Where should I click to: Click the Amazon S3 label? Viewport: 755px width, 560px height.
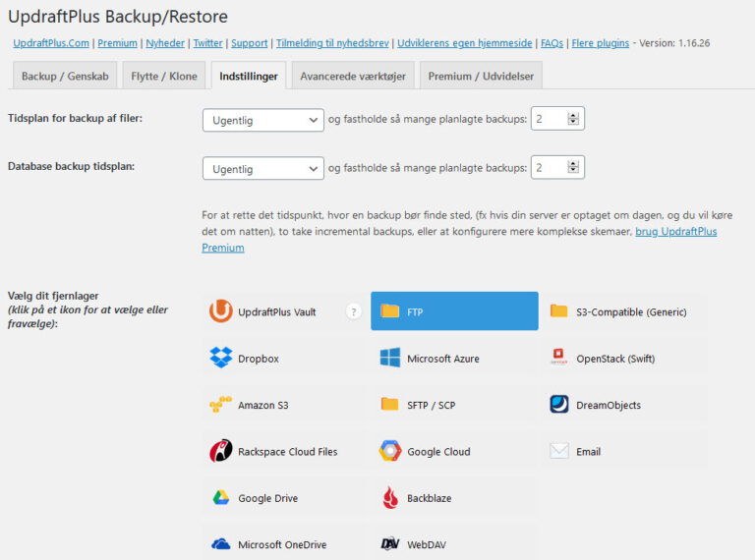262,405
